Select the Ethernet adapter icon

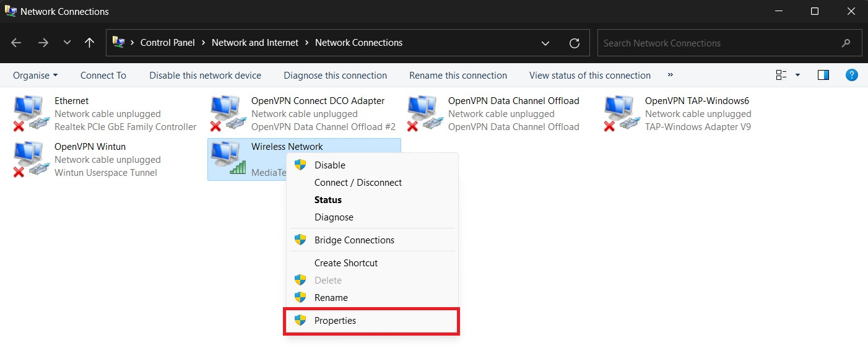[x=29, y=113]
